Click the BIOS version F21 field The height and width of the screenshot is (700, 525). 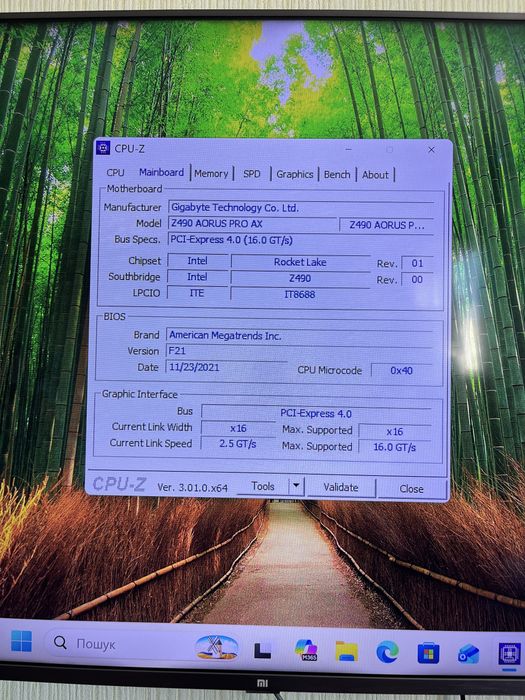point(299,351)
